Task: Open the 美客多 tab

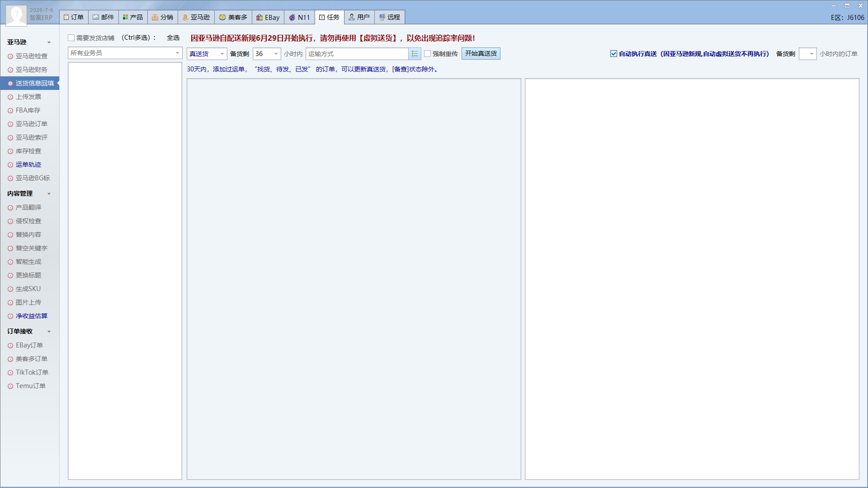Action: [233, 17]
